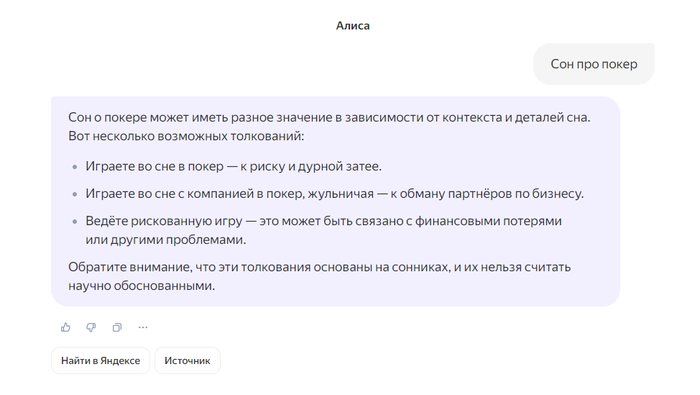The width and height of the screenshot is (700, 395).
Task: Click the line «научно обоснованными.»
Action: pos(142,286)
